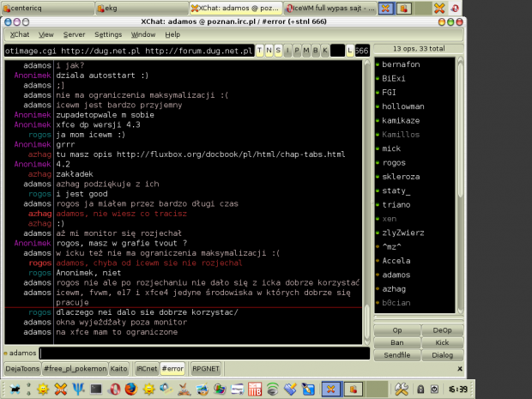Open the Window menu
532x399 pixels.
(143, 34)
